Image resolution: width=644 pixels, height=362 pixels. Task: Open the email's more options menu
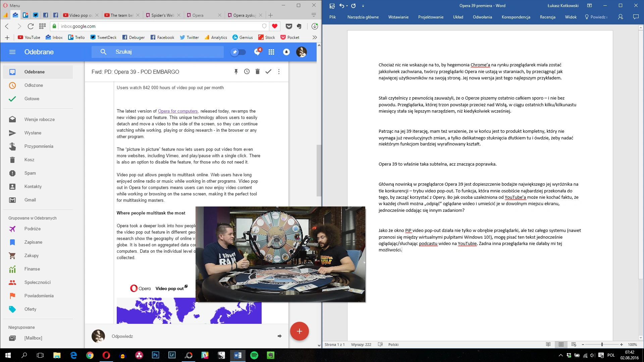(279, 72)
